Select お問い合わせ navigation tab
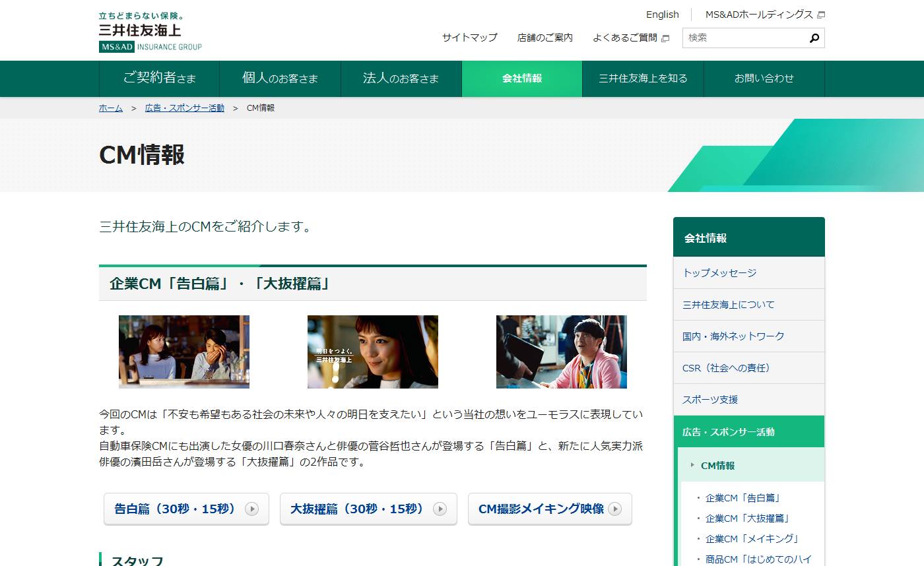Viewport: 924px width, 566px height. pos(764,79)
